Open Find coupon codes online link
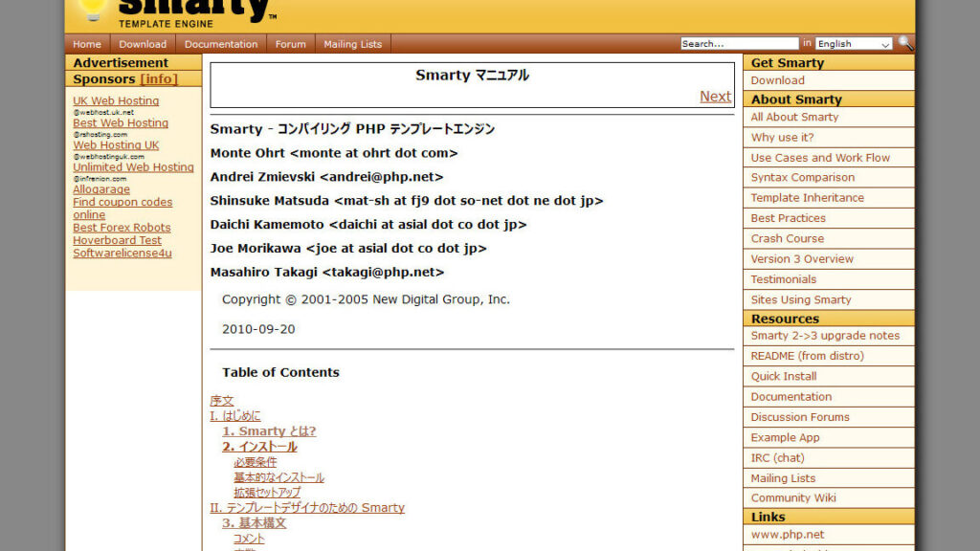The height and width of the screenshot is (551, 980). 122,208
